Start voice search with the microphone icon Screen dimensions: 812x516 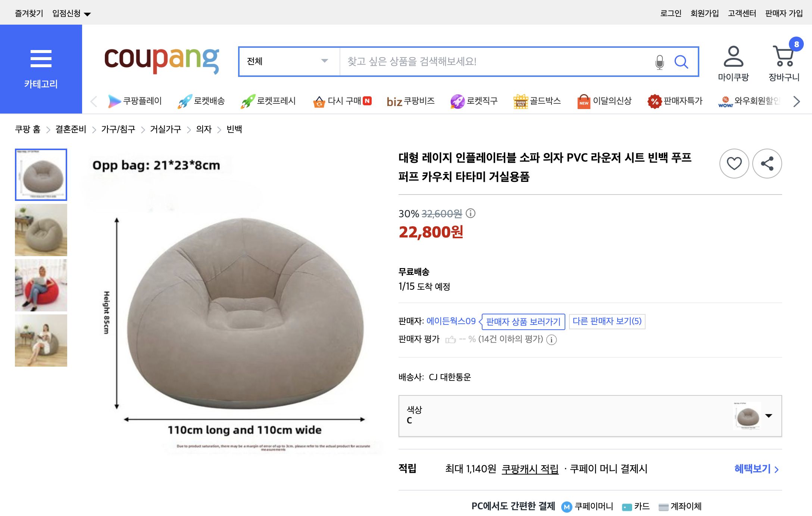[659, 62]
